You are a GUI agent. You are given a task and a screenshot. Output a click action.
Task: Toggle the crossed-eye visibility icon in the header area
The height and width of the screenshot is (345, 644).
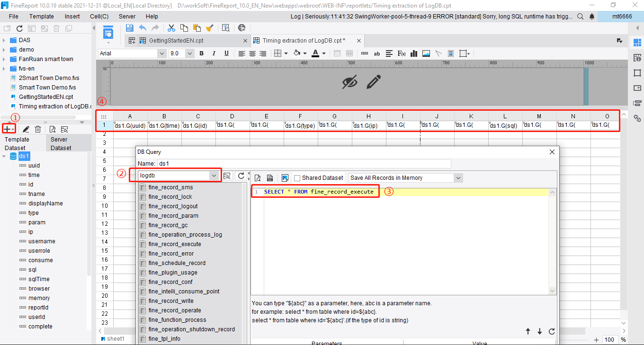point(349,82)
